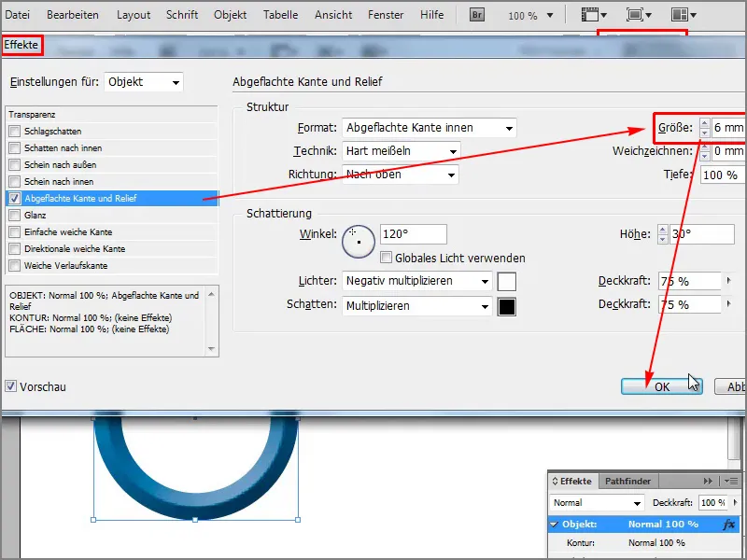Viewport: 747px width, 560px height.
Task: Select the Kontur row in Effekte panel
Action: (645, 543)
